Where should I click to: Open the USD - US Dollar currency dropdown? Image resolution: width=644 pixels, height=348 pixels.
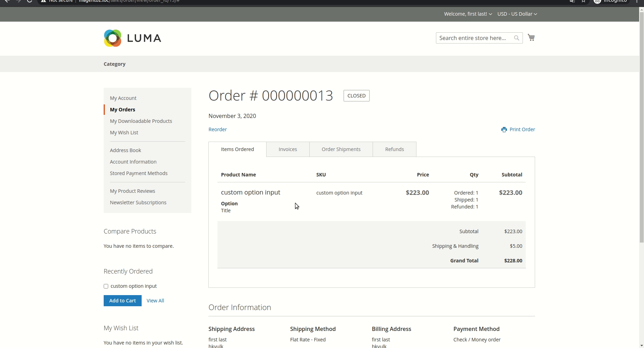(517, 14)
